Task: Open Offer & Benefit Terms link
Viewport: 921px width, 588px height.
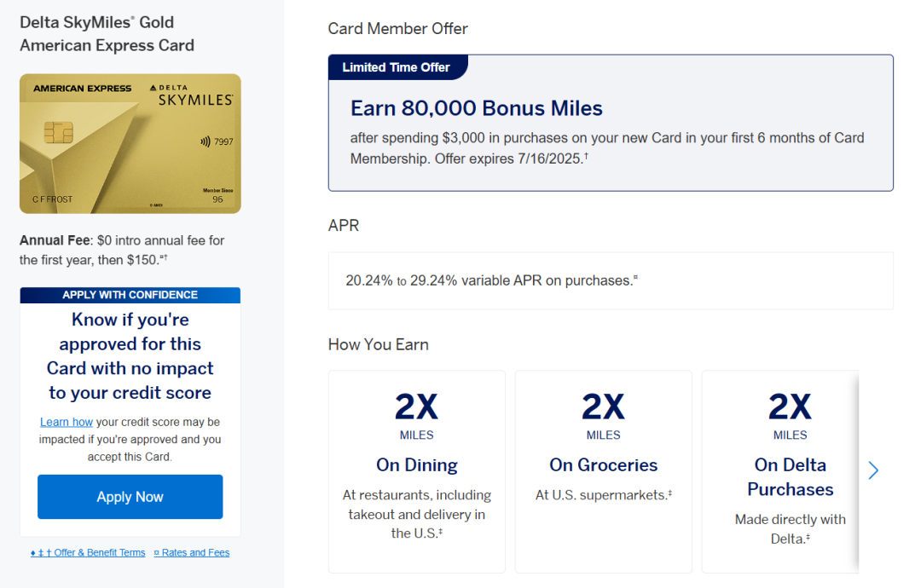Action: click(88, 552)
